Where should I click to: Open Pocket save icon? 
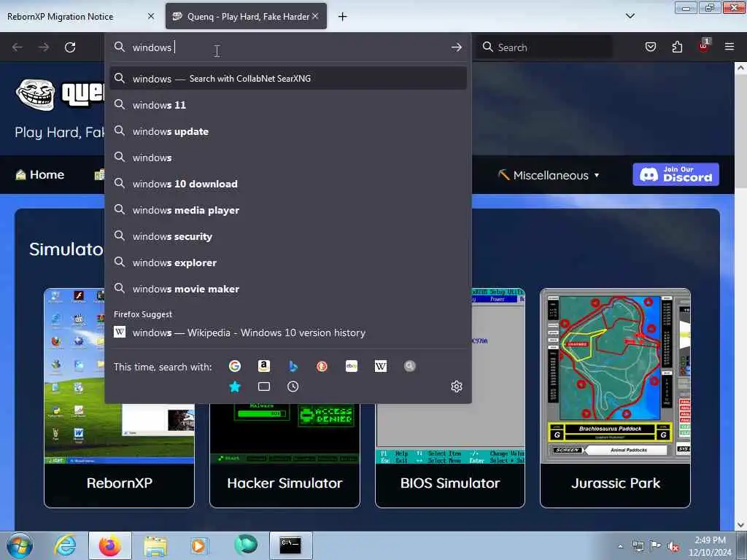650,47
